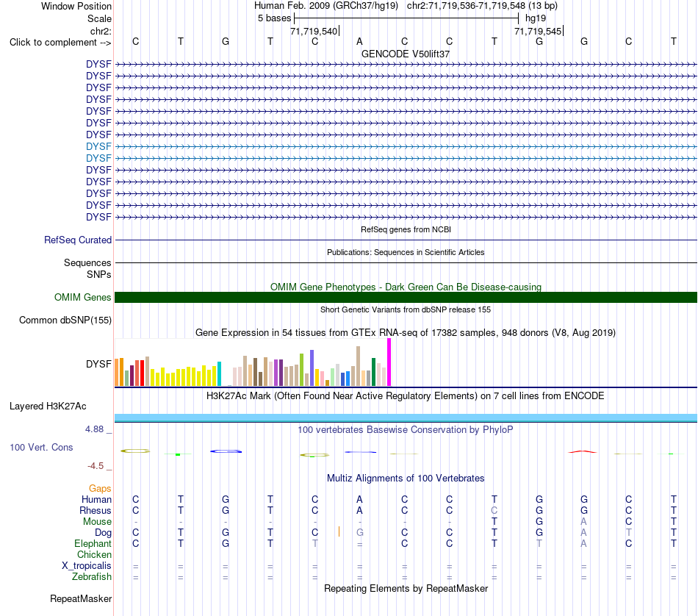Image resolution: width=698 pixels, height=616 pixels.
Task: Select the Elephant species label
Action: 93,543
